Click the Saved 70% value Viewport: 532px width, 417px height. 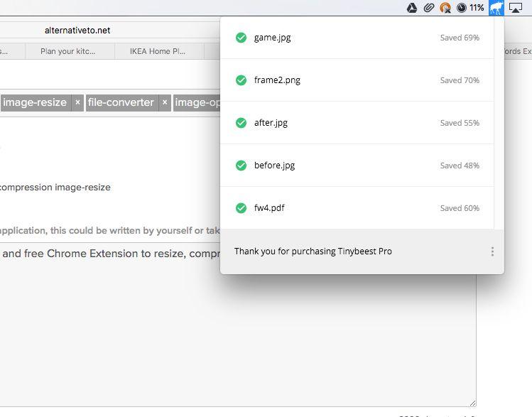[x=460, y=80]
